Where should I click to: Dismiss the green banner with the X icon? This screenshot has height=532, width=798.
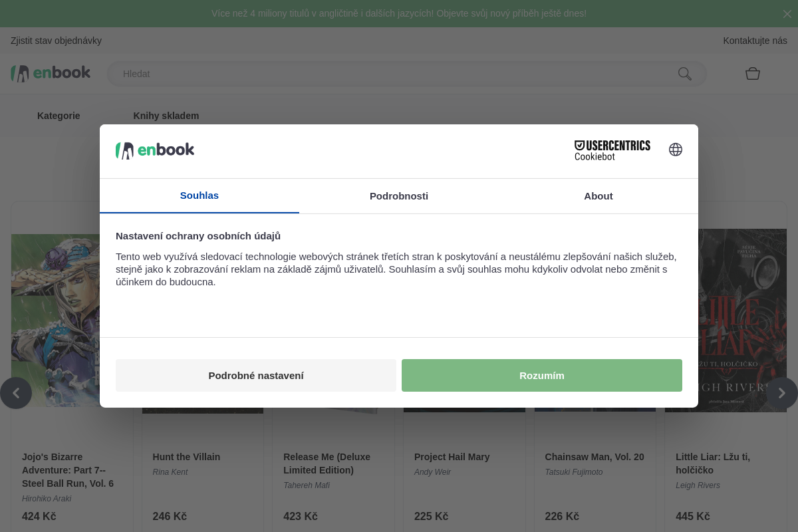point(787,13)
